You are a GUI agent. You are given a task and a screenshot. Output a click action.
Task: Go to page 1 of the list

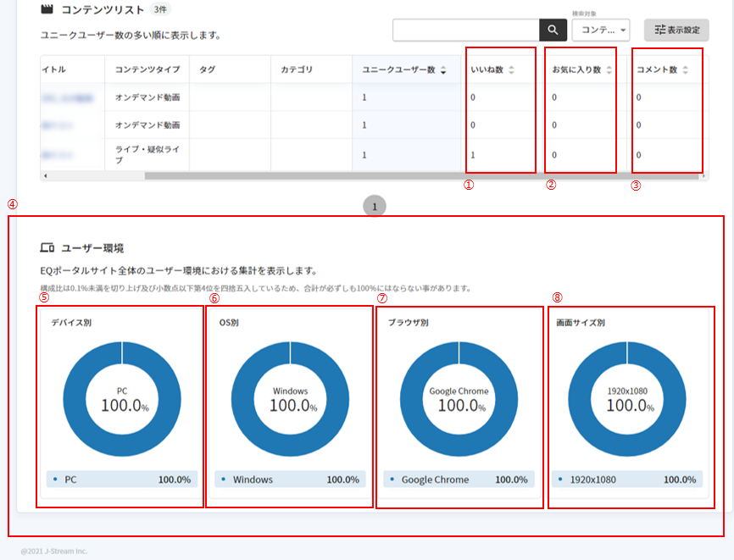click(x=375, y=205)
